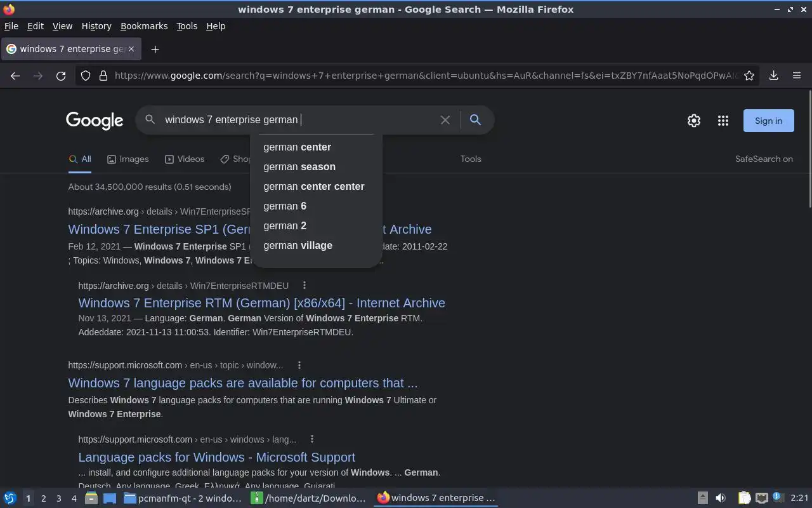Open the View menu

(x=62, y=26)
